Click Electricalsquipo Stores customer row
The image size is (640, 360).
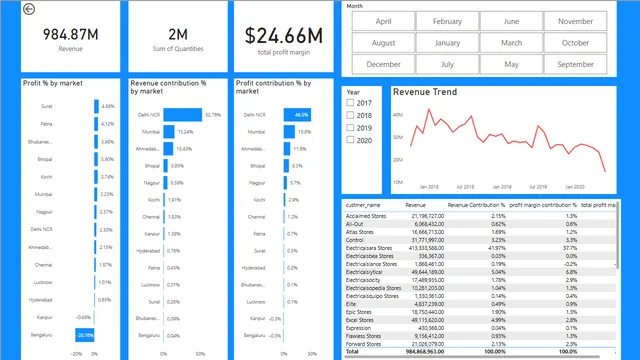[x=480, y=296]
